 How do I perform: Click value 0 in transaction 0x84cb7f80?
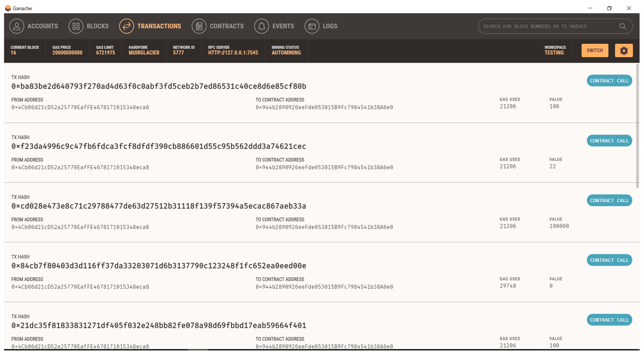click(x=551, y=286)
